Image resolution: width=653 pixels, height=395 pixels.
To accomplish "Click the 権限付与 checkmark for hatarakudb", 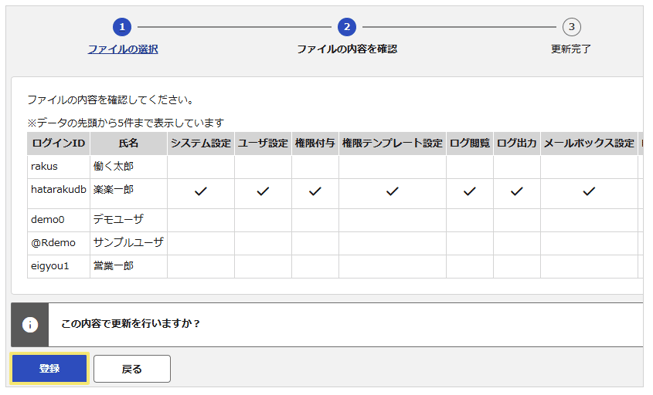I will pyautogui.click(x=315, y=191).
